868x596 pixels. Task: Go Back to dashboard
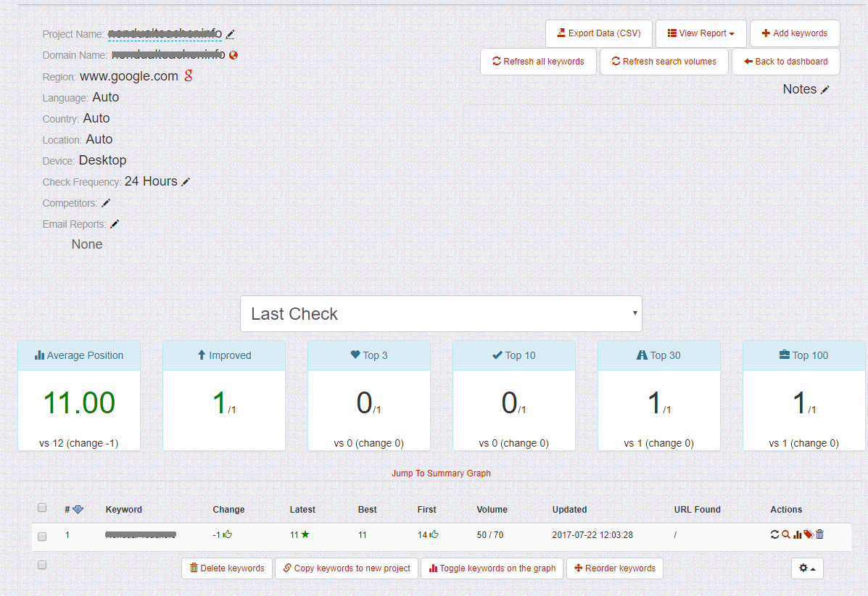click(x=785, y=62)
